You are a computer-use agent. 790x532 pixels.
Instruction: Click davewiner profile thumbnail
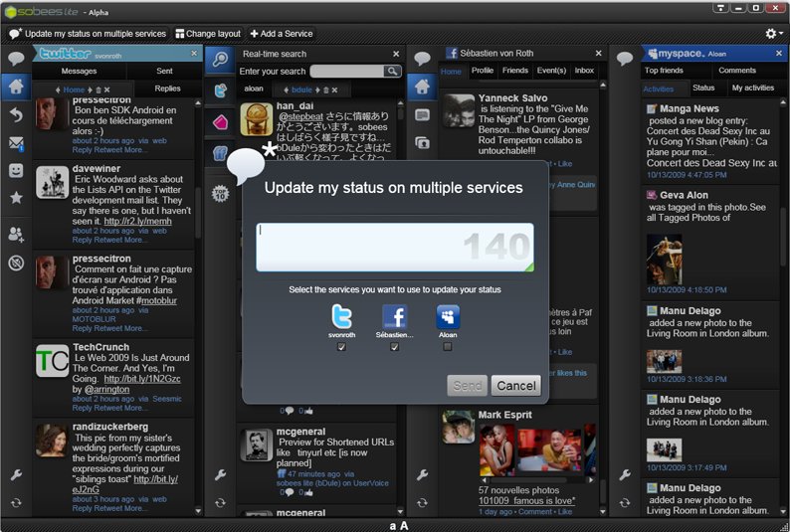click(53, 183)
